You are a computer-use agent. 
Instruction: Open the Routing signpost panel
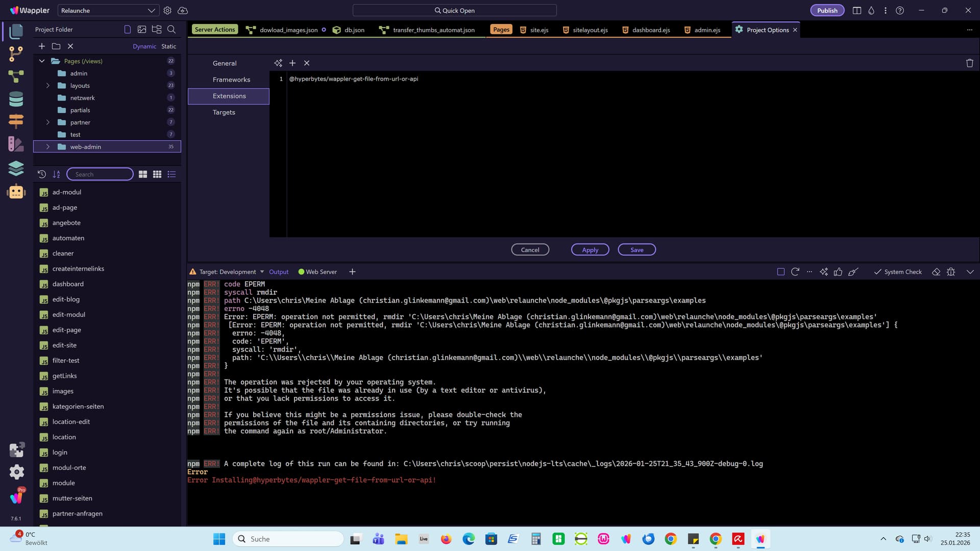pyautogui.click(x=16, y=121)
